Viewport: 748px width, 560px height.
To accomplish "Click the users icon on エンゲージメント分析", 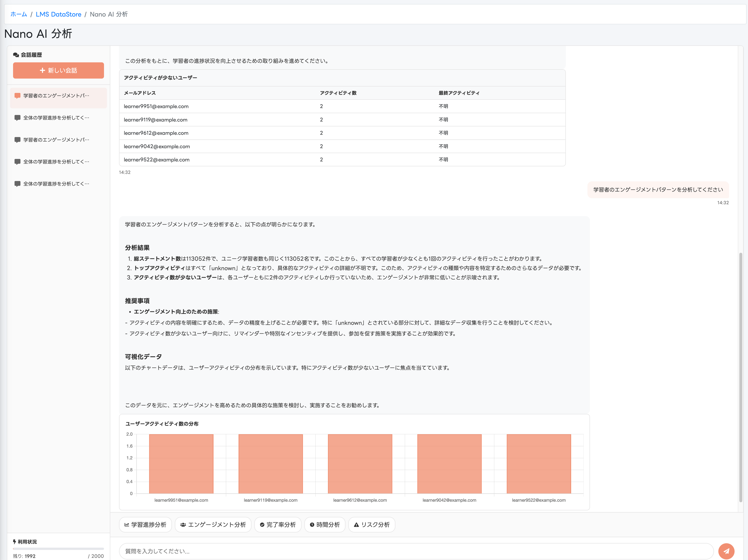I will point(183,525).
